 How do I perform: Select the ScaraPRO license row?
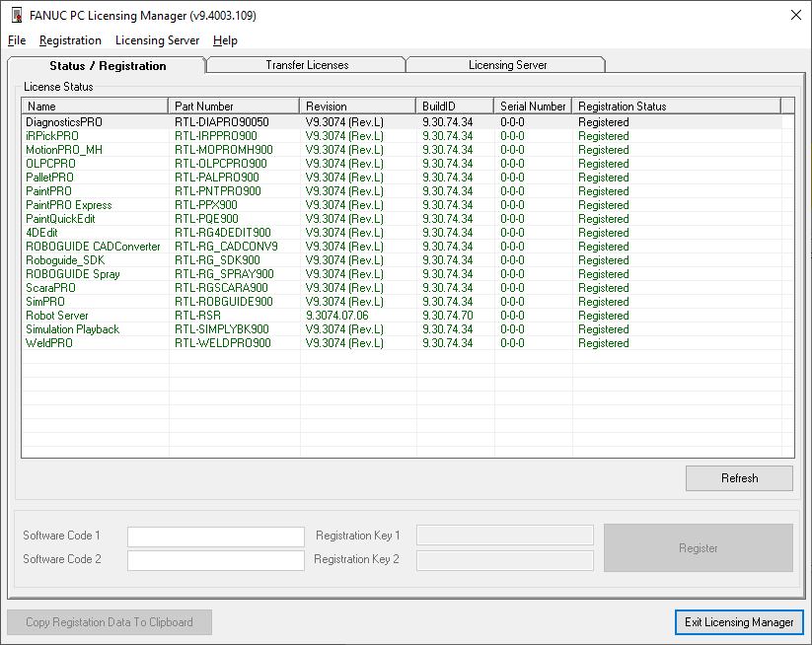[x=402, y=288]
